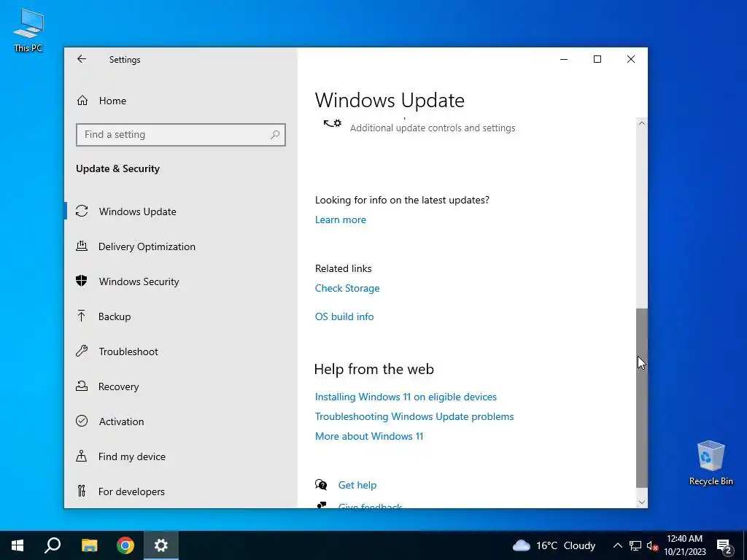The height and width of the screenshot is (560, 747).
Task: Click the scrollbar down arrow
Action: point(642,502)
